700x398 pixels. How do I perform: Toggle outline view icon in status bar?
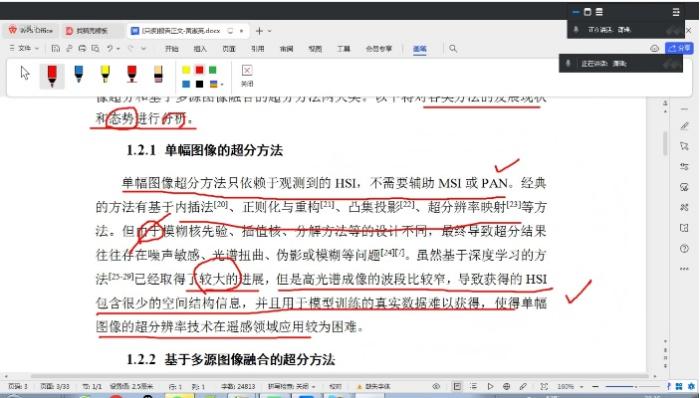(474, 386)
